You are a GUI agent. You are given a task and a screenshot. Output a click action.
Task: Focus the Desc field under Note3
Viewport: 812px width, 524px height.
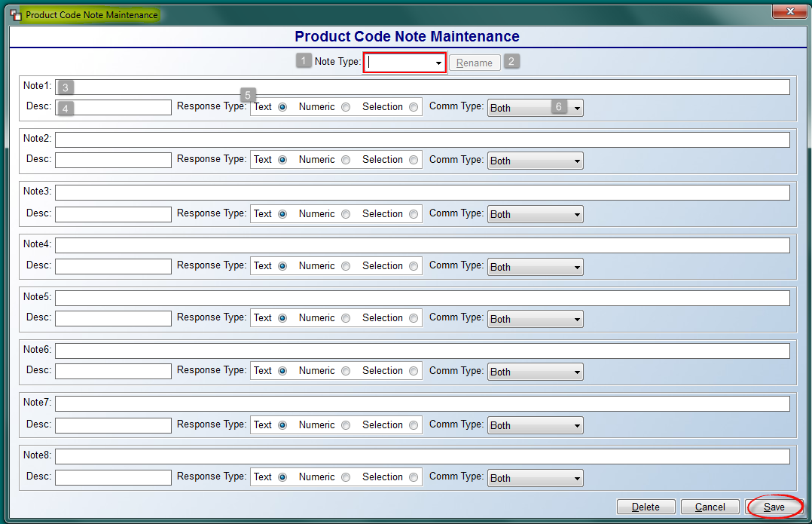point(114,214)
